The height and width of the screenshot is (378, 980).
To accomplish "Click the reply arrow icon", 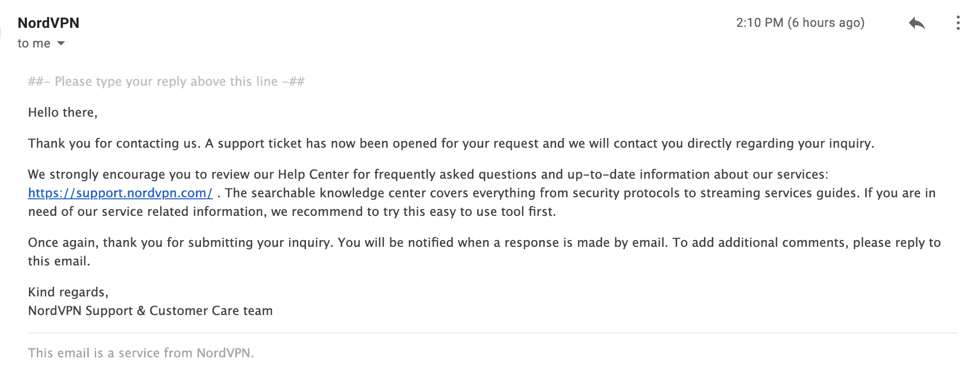I will 917,23.
